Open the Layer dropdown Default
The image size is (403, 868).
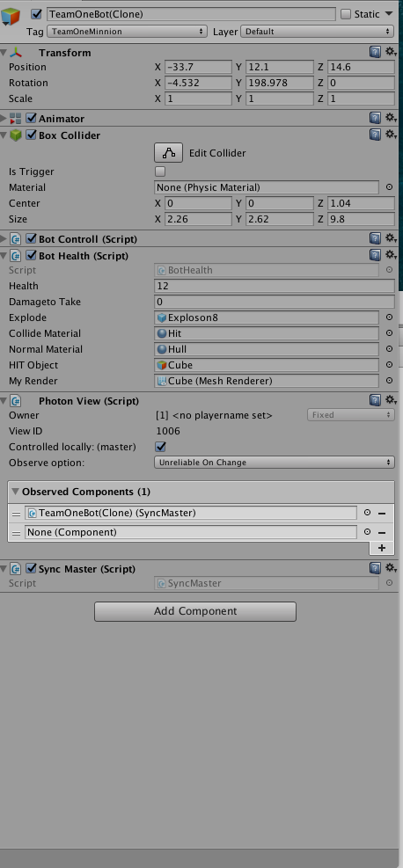click(x=317, y=32)
